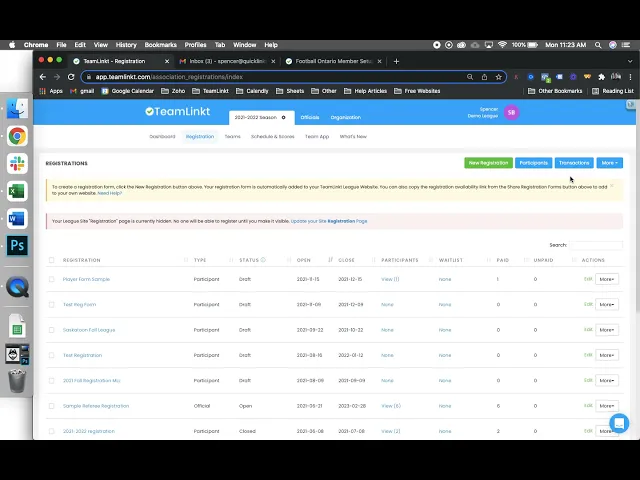Open QuickTime Player from the dock
Image resolution: width=640 pixels, height=480 pixels.
[17, 287]
